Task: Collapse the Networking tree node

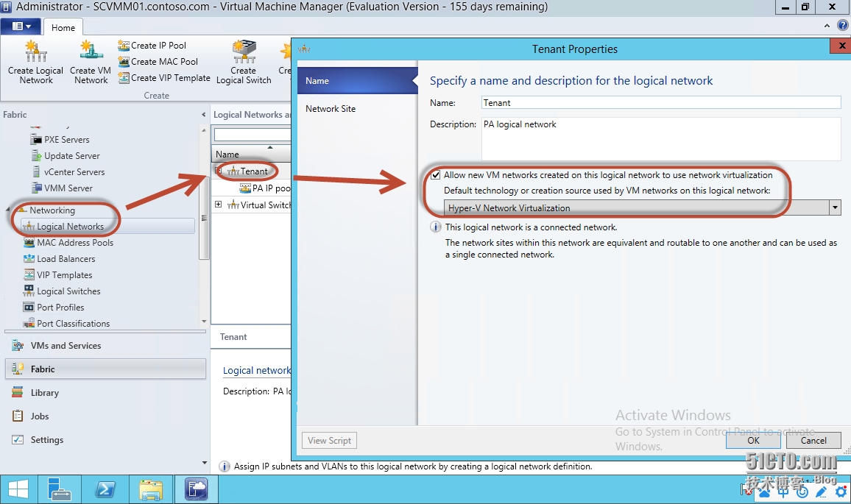Action: [8, 210]
